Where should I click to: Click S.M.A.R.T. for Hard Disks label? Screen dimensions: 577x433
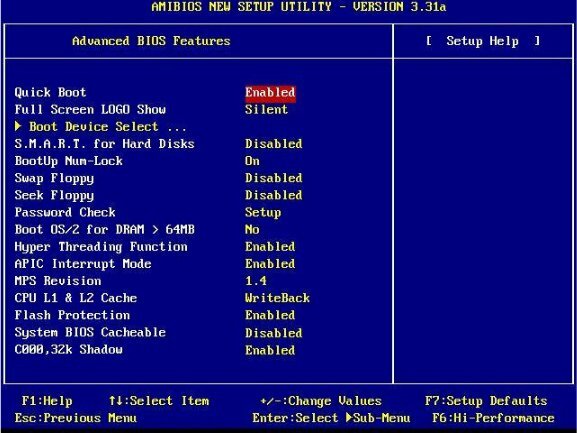coord(105,143)
